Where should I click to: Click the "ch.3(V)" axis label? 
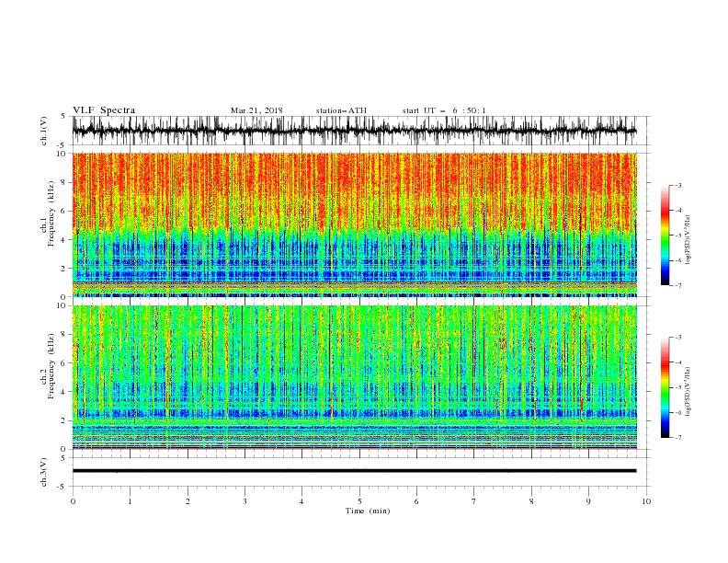pos(44,472)
